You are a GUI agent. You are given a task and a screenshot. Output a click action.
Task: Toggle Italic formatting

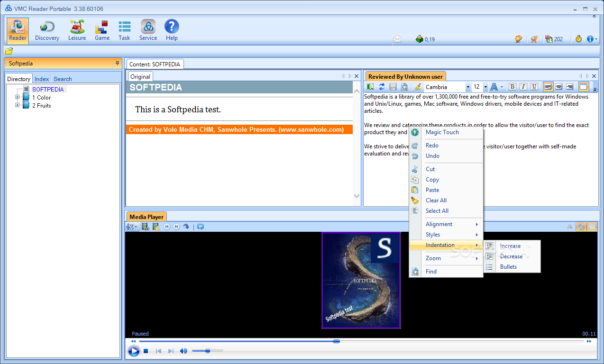click(523, 87)
